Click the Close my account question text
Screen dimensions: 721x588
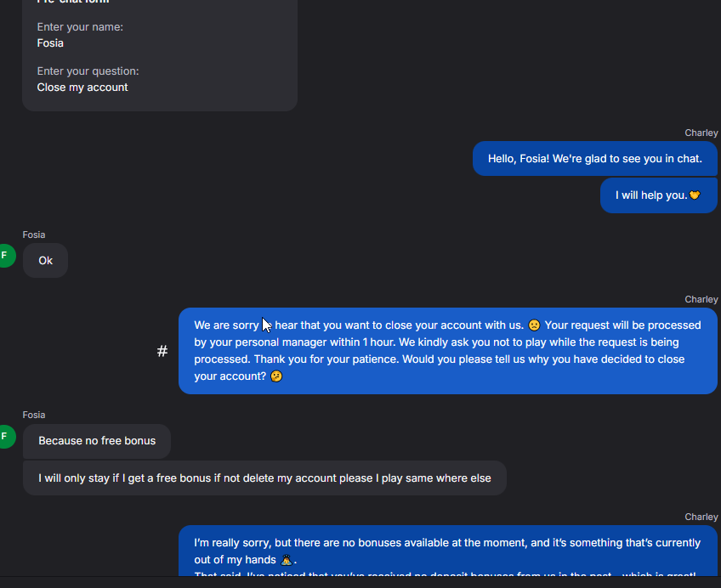(x=82, y=88)
